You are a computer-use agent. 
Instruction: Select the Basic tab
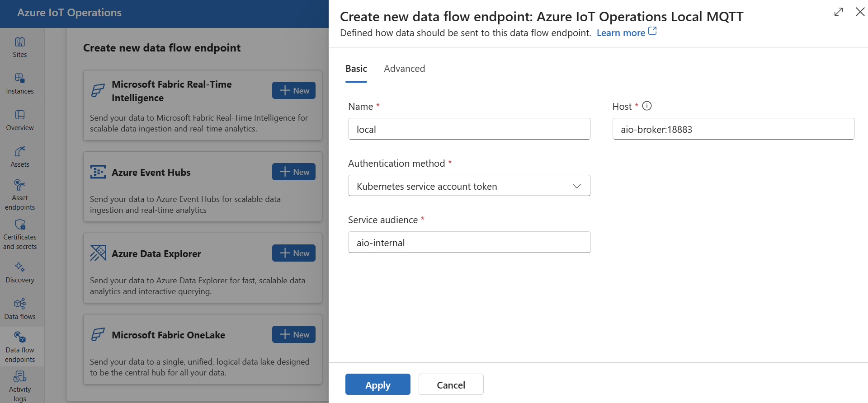(x=356, y=69)
